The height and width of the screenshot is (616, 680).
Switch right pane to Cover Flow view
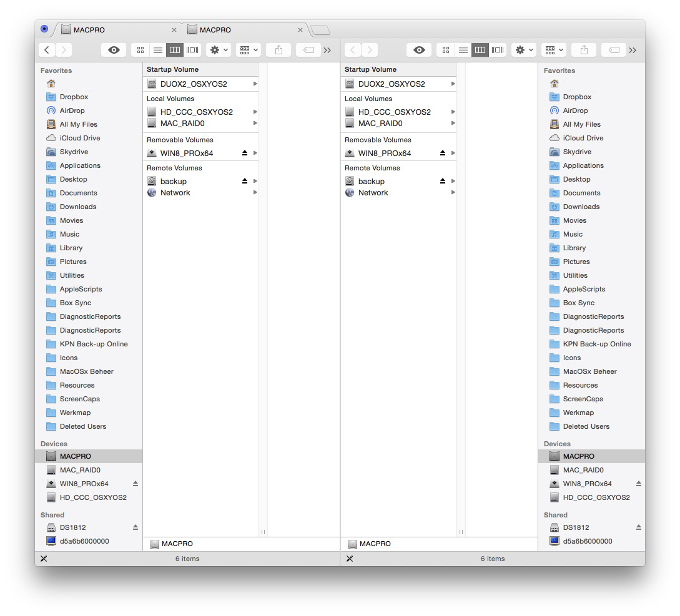coord(498,51)
